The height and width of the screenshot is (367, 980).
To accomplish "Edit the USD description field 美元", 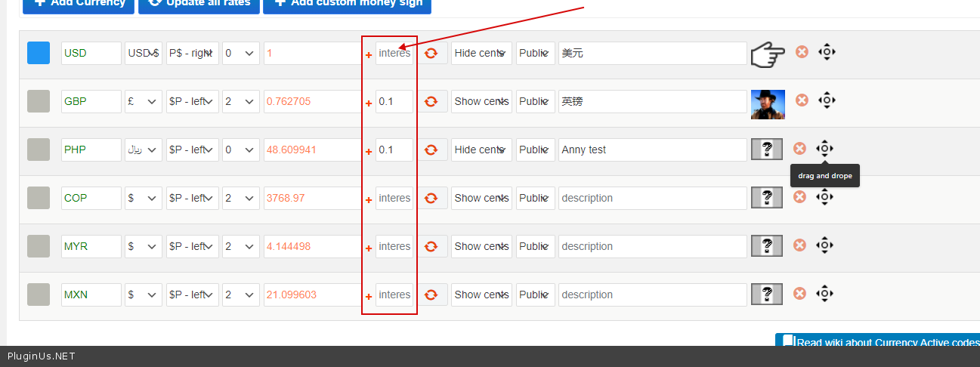I will pyautogui.click(x=653, y=53).
